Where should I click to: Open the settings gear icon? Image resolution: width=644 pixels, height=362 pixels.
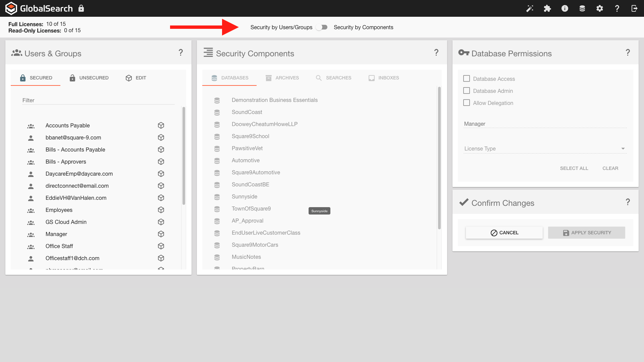(600, 8)
